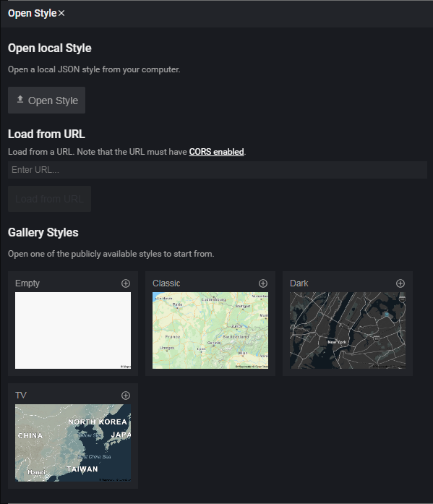Viewport: 433px width, 504px height.
Task: Click the 'Load from URL' heading
Action: click(x=46, y=134)
